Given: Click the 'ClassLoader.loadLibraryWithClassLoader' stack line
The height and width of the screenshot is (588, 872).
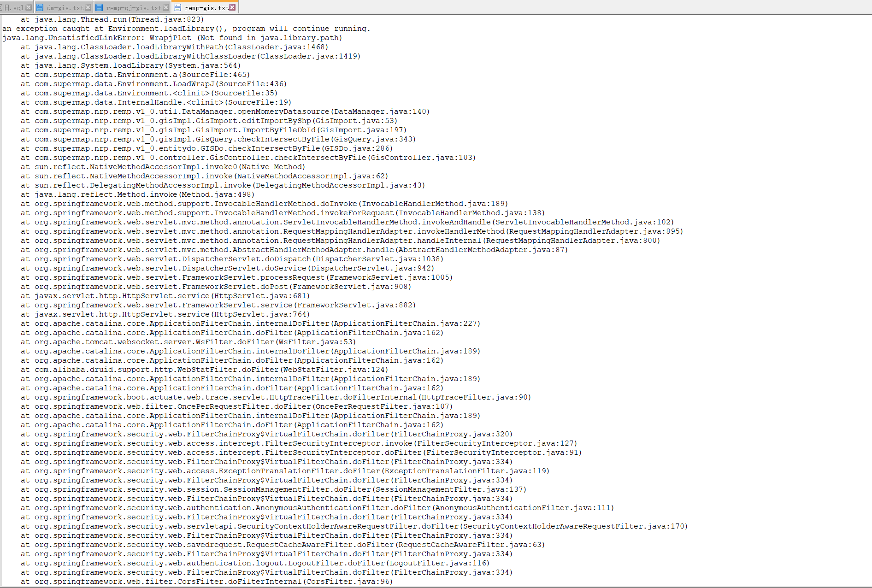Looking at the screenshot, I should pos(191,56).
